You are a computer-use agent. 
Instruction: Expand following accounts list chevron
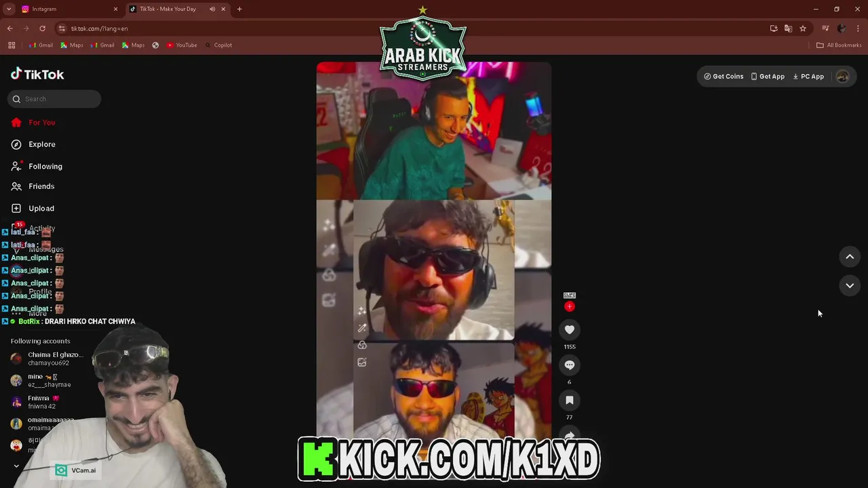[x=16, y=466]
